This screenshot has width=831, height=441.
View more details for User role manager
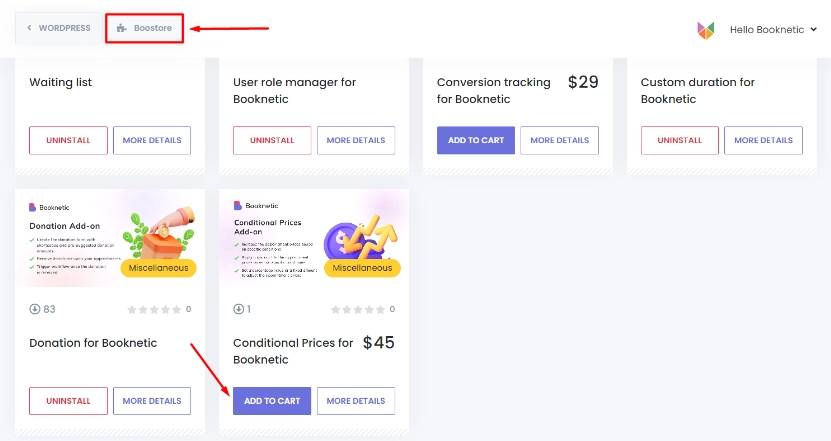tap(356, 140)
